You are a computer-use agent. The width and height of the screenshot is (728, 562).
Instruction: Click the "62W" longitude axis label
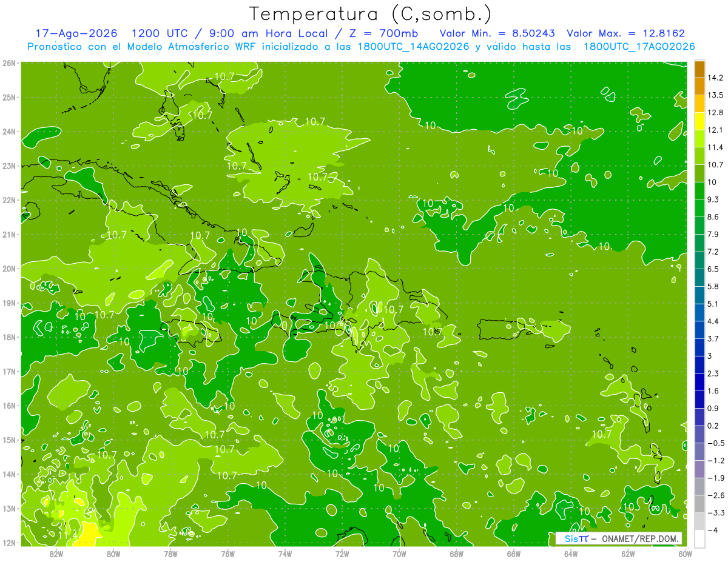629,554
